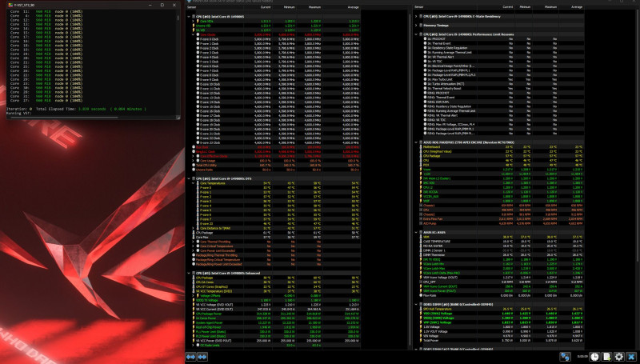
Task: Select the P-core 0 Clock row
Action: pyautogui.click(x=275, y=39)
